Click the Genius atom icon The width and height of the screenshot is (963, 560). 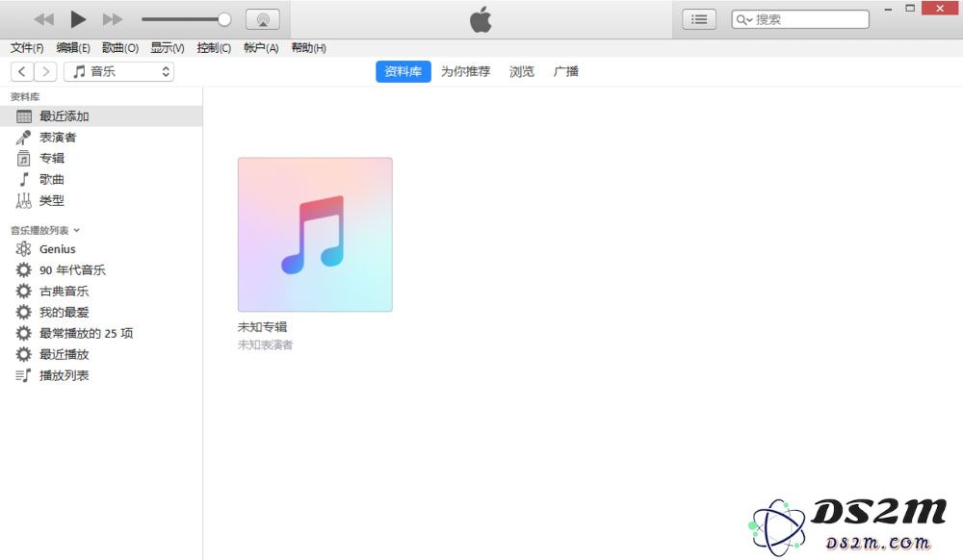[23, 249]
